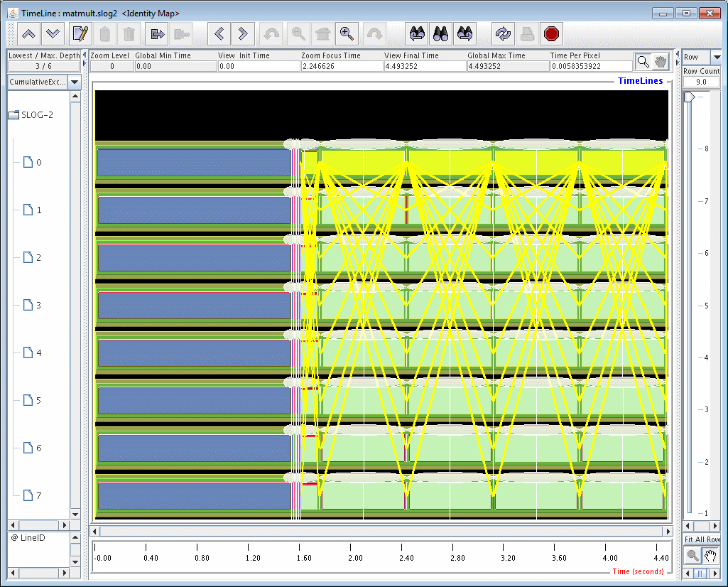Click tree panel scroll down arrow

coord(75,514)
